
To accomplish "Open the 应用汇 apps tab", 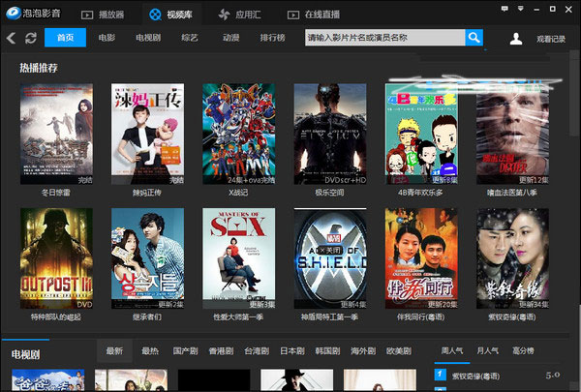I will [x=239, y=15].
